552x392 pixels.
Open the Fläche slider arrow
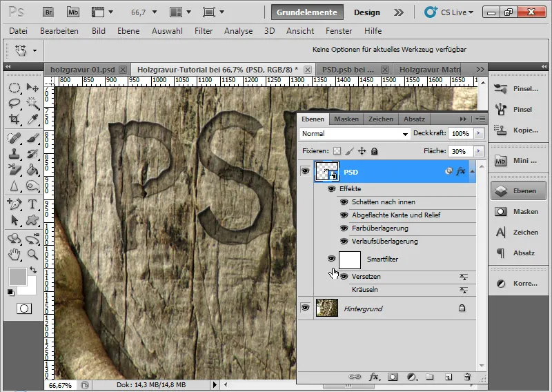point(478,151)
